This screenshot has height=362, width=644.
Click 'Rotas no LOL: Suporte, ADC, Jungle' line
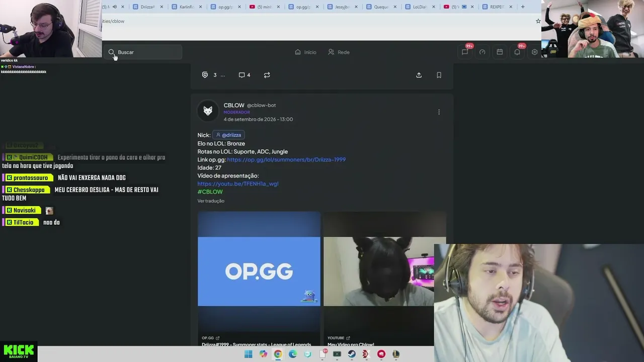pos(243,151)
